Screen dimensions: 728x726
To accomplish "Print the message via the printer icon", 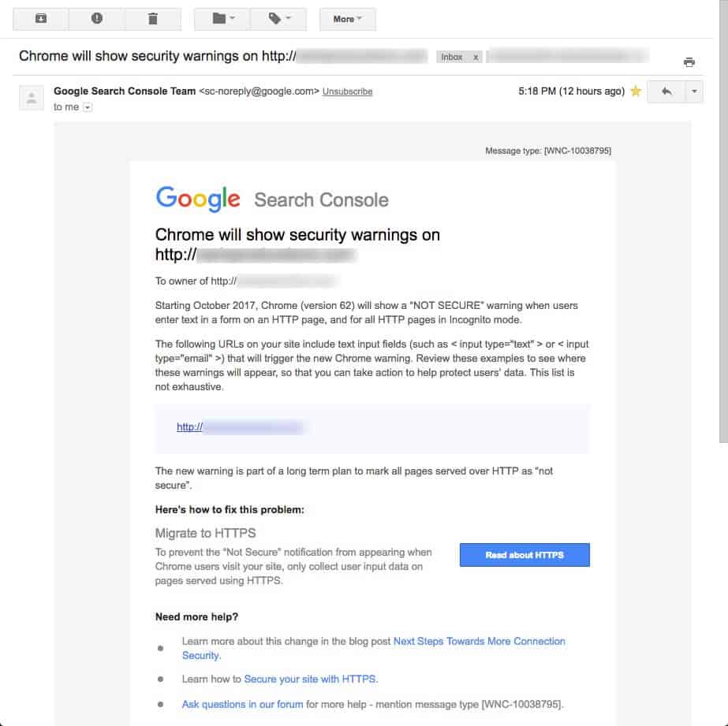I will pos(689,62).
